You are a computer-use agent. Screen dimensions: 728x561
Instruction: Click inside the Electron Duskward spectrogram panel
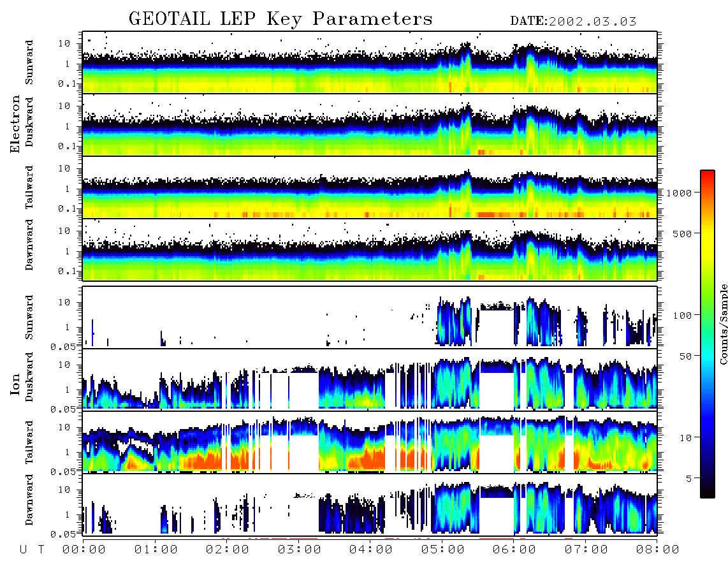click(x=370, y=124)
